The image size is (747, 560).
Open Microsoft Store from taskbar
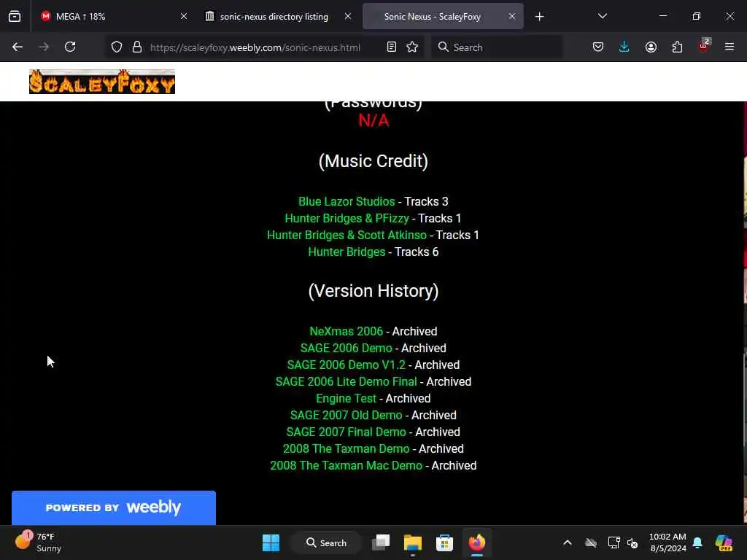444,542
